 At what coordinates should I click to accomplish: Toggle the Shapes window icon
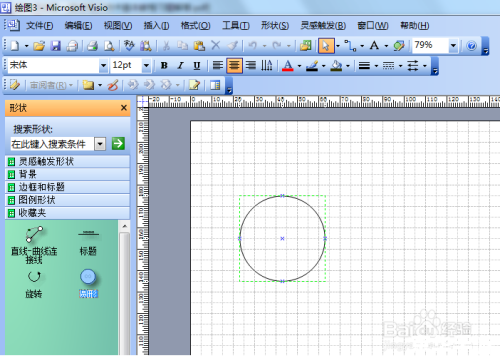pos(306,46)
